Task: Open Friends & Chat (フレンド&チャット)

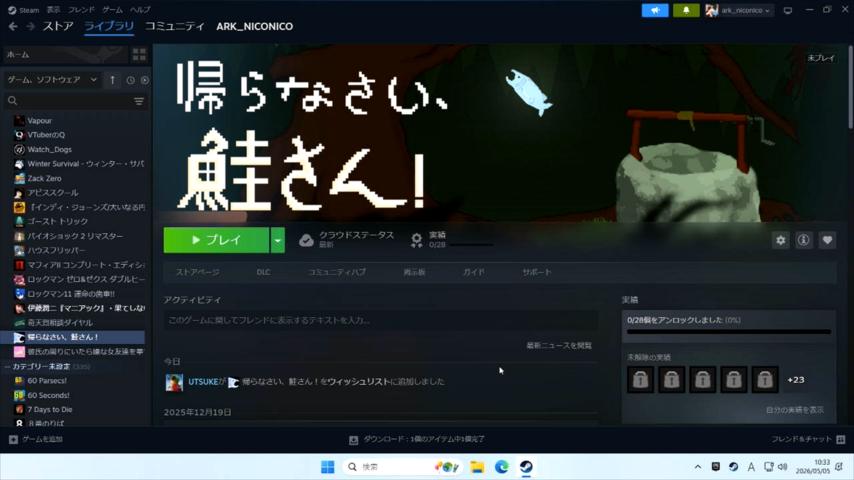Action: coord(808,439)
